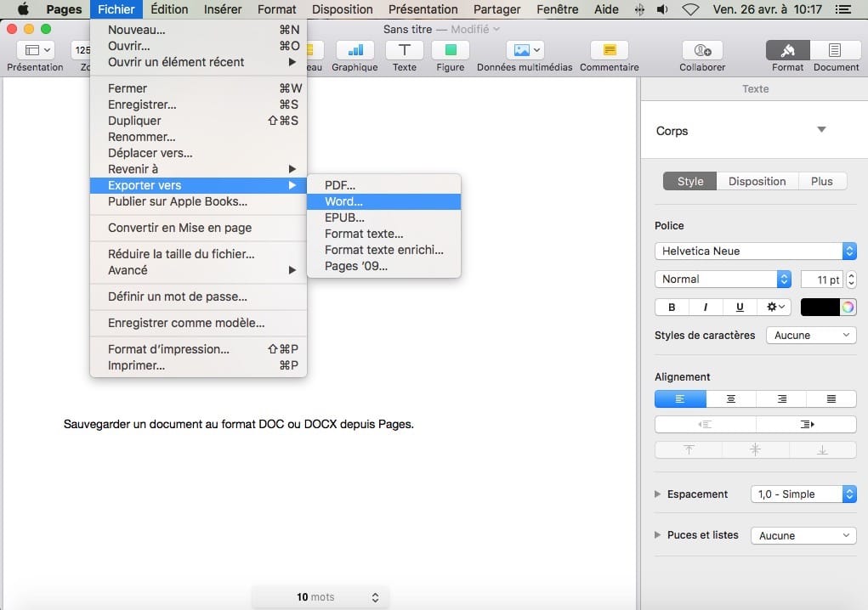Screen dimensions: 868x610
Task: Open Données multimédias media picker
Action: [x=525, y=50]
